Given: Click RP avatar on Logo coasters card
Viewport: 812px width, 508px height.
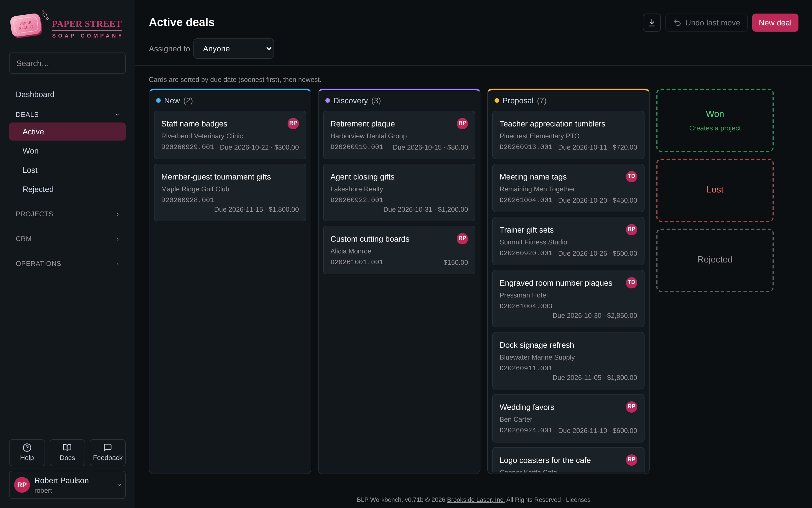Looking at the screenshot, I should [x=631, y=460].
